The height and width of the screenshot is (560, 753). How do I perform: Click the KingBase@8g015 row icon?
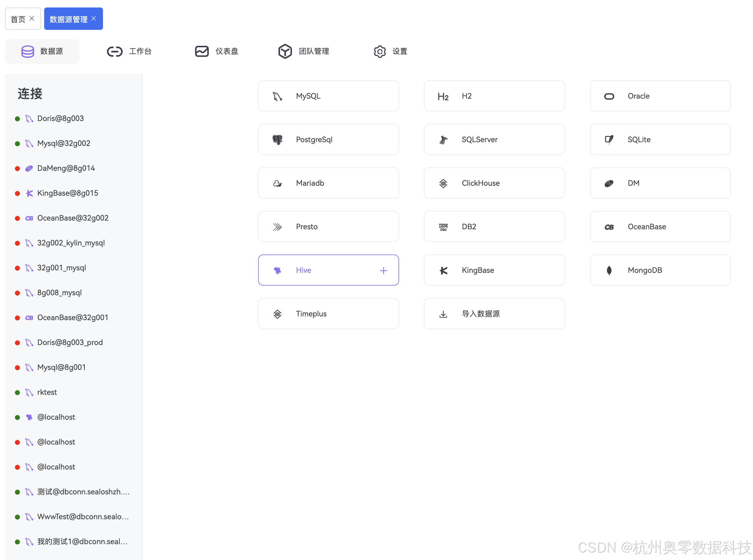pos(29,193)
